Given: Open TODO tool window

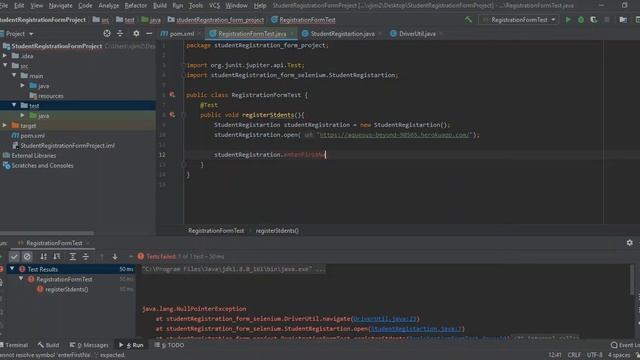Looking at the screenshot, I should click(x=169, y=345).
